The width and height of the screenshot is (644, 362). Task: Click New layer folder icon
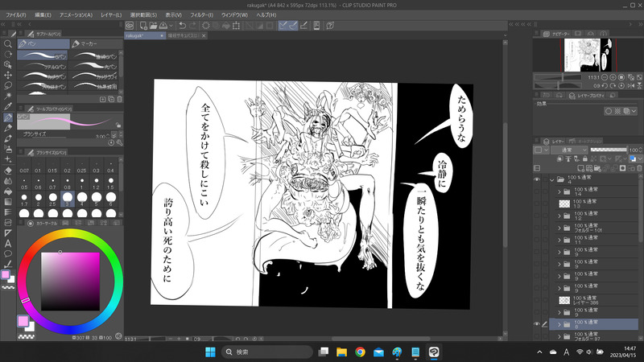pyautogui.click(x=597, y=168)
